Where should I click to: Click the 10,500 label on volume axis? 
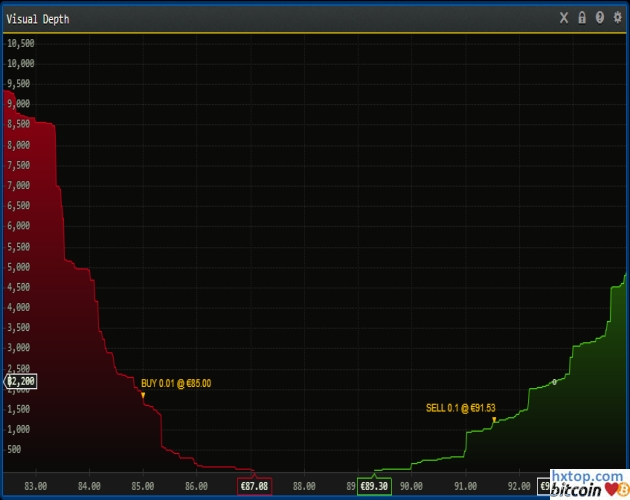20,43
